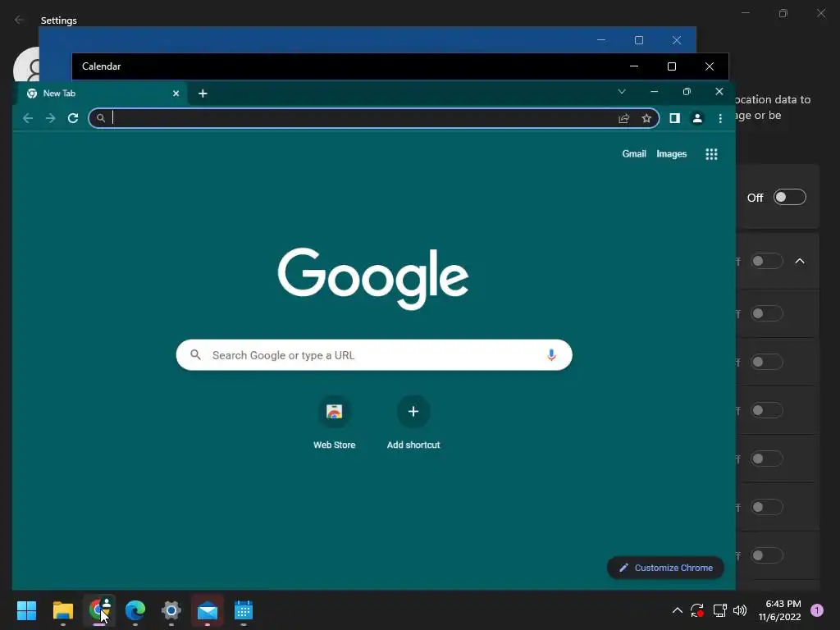The height and width of the screenshot is (630, 840).
Task: Click the Settings window title text
Action: click(x=59, y=21)
